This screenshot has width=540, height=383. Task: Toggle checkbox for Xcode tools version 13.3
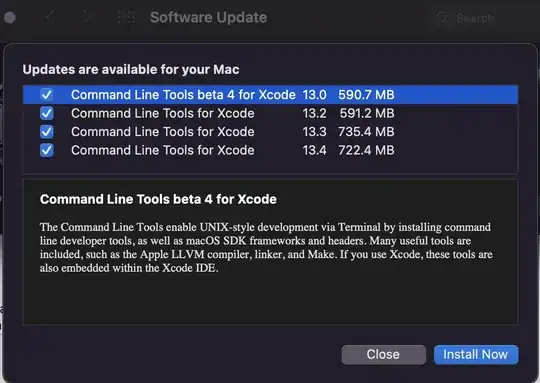coord(46,132)
